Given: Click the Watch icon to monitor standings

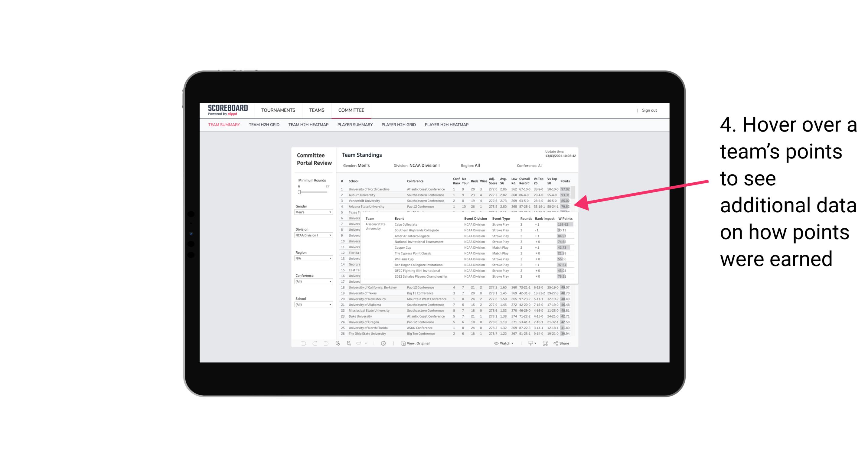Looking at the screenshot, I should (495, 343).
